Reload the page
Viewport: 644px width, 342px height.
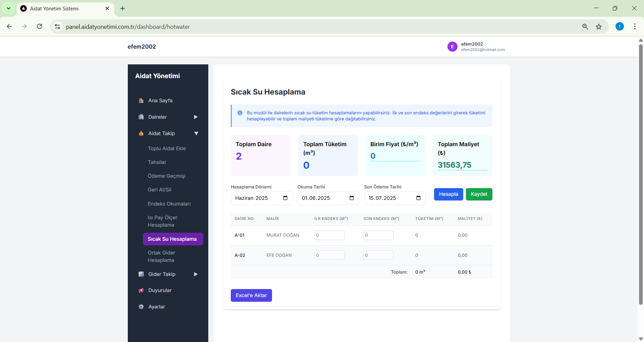pos(40,26)
